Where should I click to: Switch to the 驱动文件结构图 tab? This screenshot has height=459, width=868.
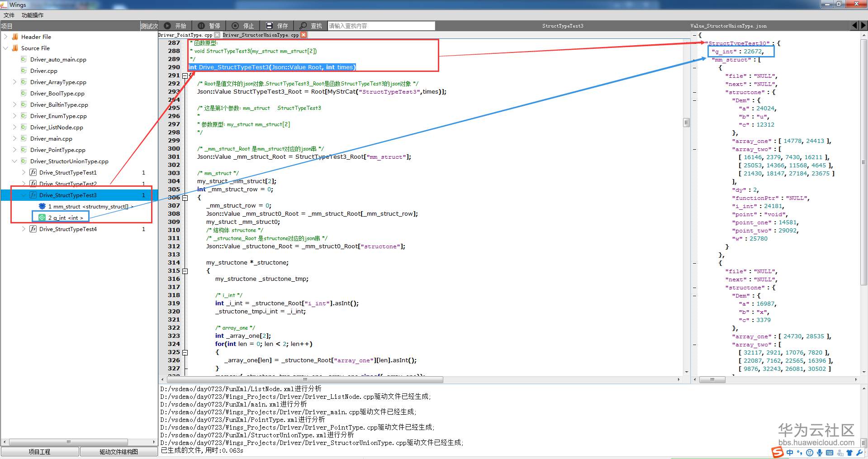(x=119, y=452)
